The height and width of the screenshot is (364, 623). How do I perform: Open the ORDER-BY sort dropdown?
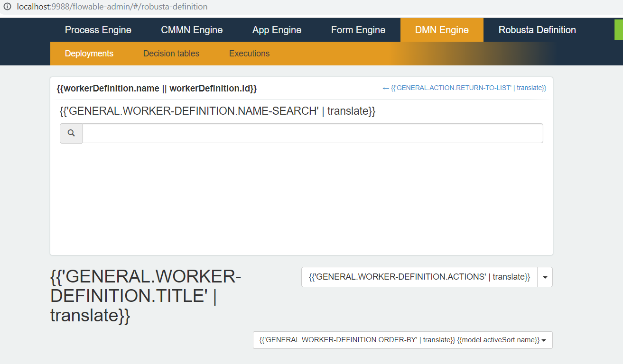pos(402,340)
